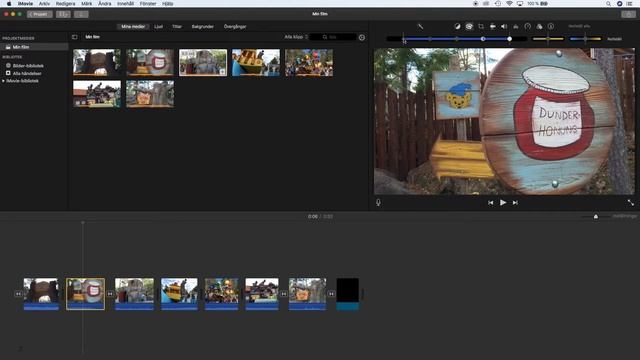Switch to the Övergångar tab

point(235,27)
